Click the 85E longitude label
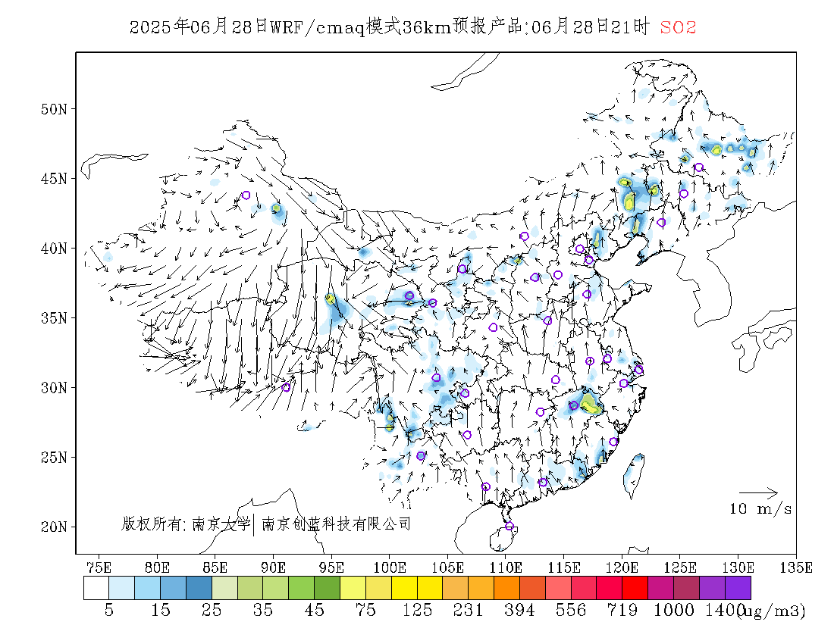The image size is (834, 644). tap(215, 568)
